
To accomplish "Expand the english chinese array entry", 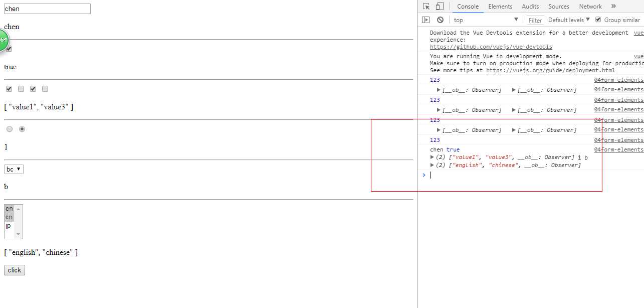I will pyautogui.click(x=433, y=165).
